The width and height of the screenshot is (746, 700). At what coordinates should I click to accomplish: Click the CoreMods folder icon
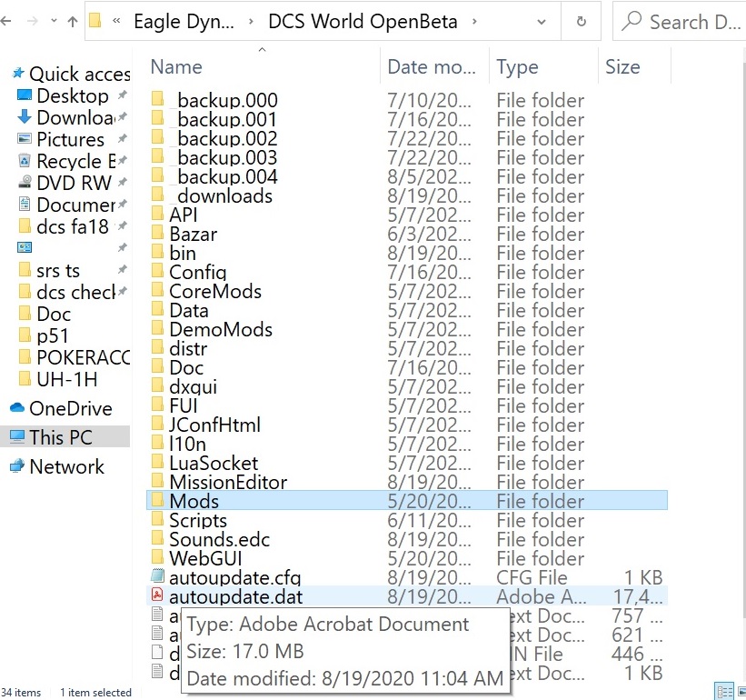158,289
